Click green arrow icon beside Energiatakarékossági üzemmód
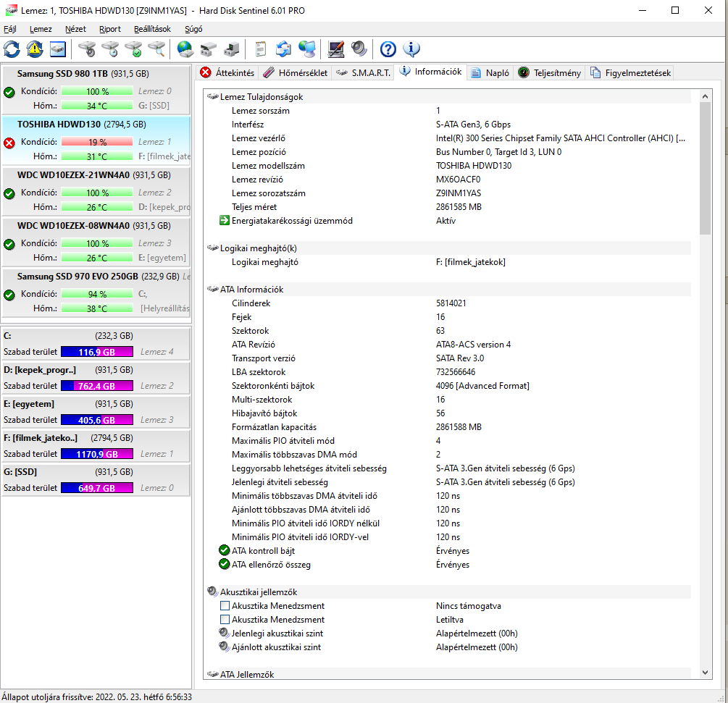 coord(225,220)
